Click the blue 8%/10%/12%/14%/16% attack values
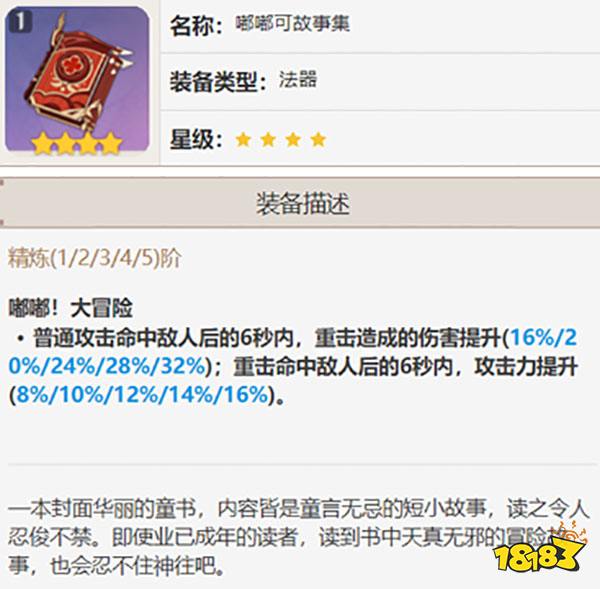The width and height of the screenshot is (600, 589). (x=142, y=395)
